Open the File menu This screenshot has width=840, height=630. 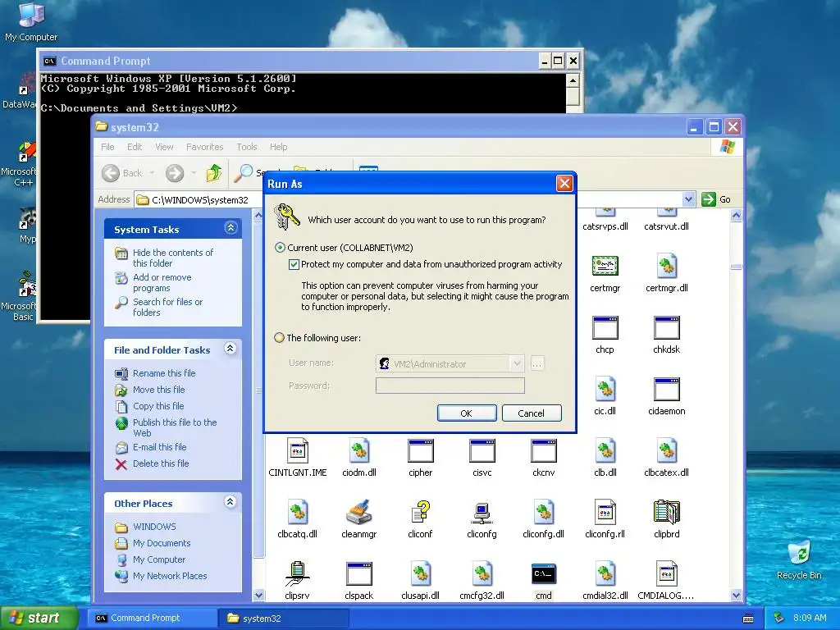pos(107,147)
